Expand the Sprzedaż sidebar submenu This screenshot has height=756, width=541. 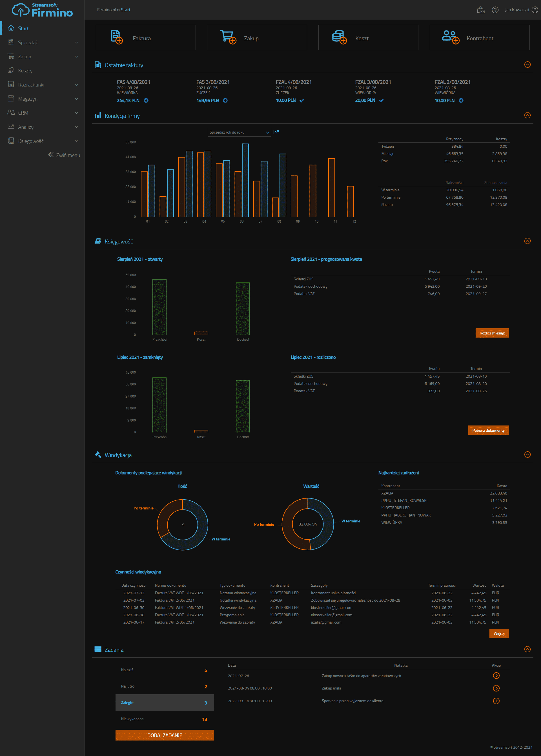click(77, 42)
